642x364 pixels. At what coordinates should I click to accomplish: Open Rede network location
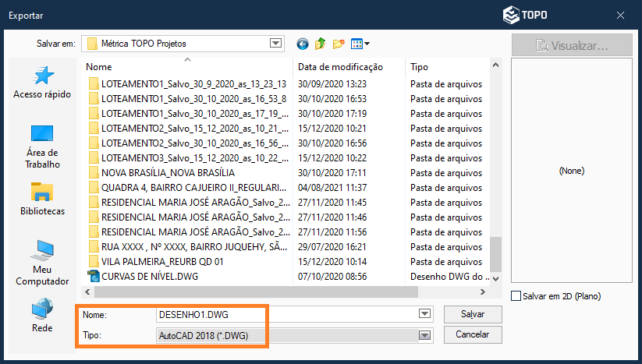tap(42, 316)
